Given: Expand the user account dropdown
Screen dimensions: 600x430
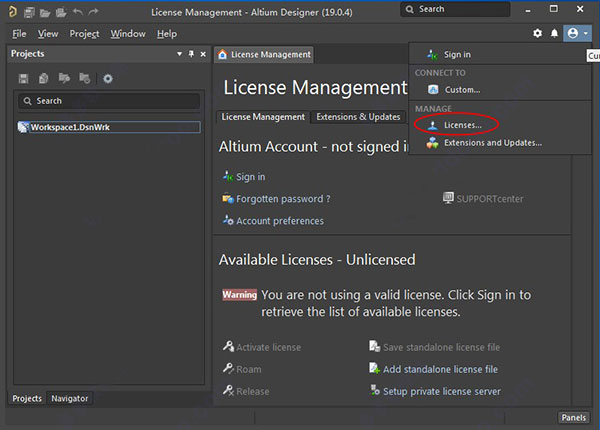Looking at the screenshot, I should [577, 33].
